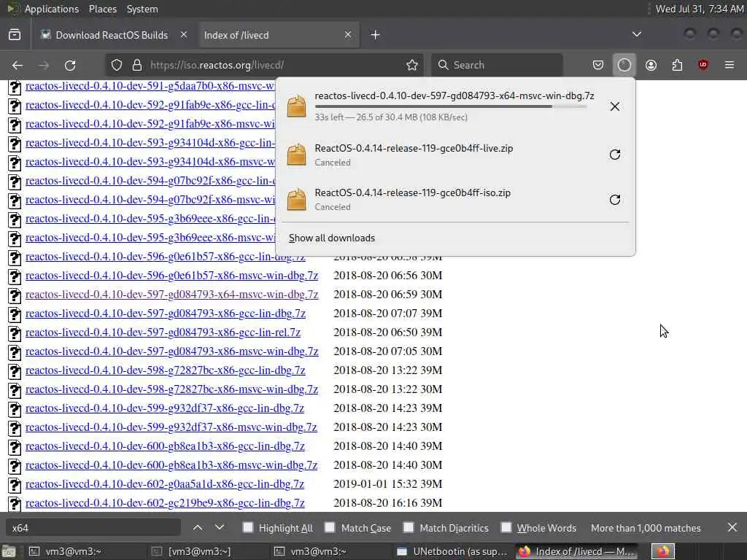Open tracking protection shield icon
Viewport: 747px width, 560px height.
point(117,65)
